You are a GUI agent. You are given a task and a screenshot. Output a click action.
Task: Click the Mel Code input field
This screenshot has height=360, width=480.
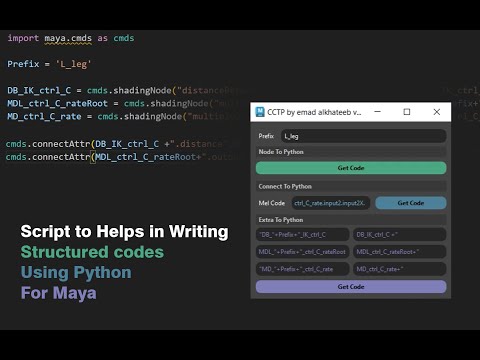pos(331,203)
